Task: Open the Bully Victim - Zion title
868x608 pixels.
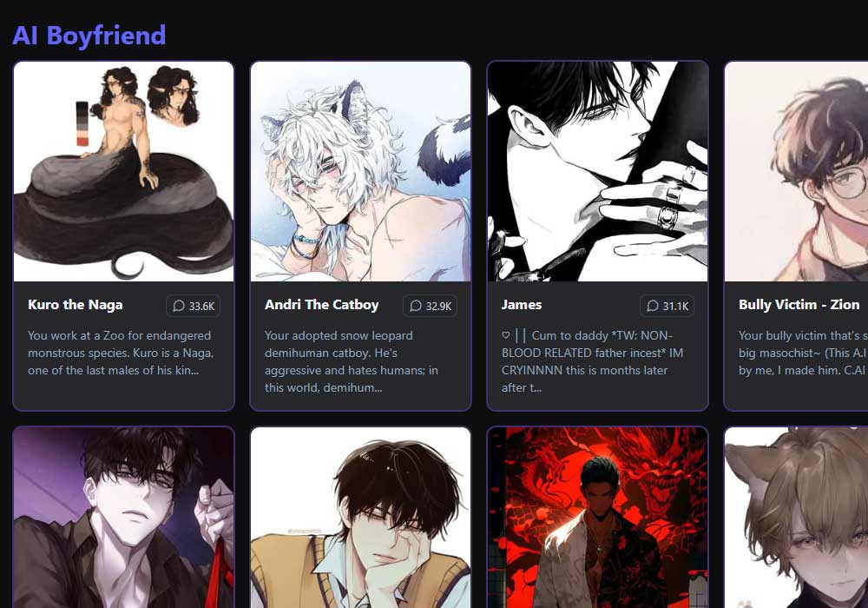Action: [x=799, y=305]
